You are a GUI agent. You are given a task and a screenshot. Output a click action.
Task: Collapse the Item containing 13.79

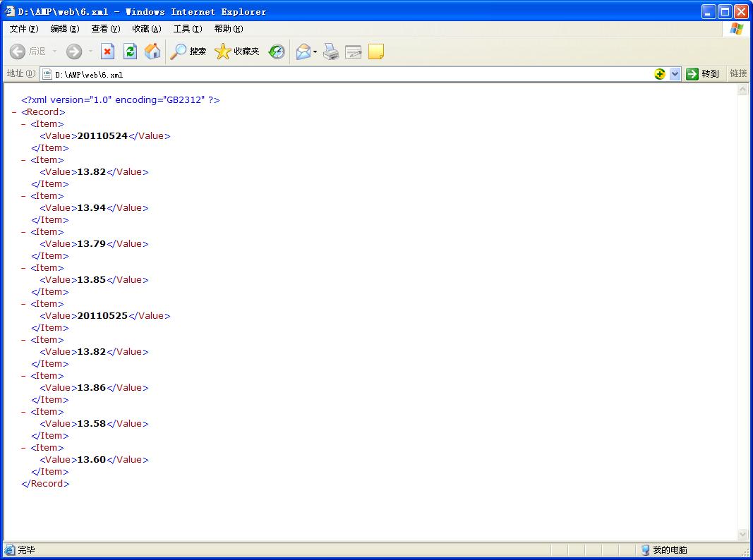click(23, 232)
